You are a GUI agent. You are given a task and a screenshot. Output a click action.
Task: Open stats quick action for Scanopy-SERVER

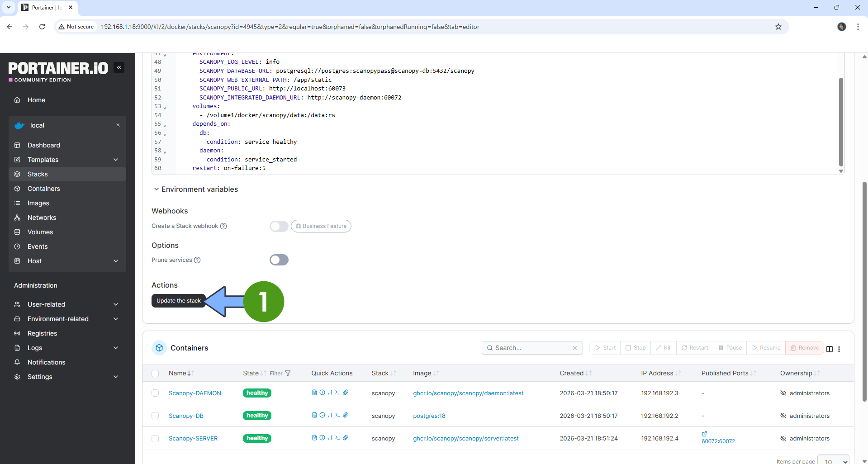click(x=330, y=438)
